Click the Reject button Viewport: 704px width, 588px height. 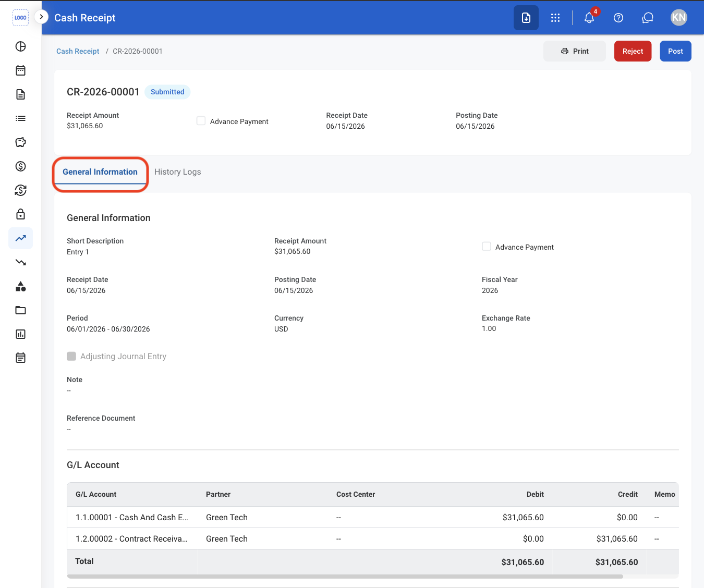coord(633,51)
